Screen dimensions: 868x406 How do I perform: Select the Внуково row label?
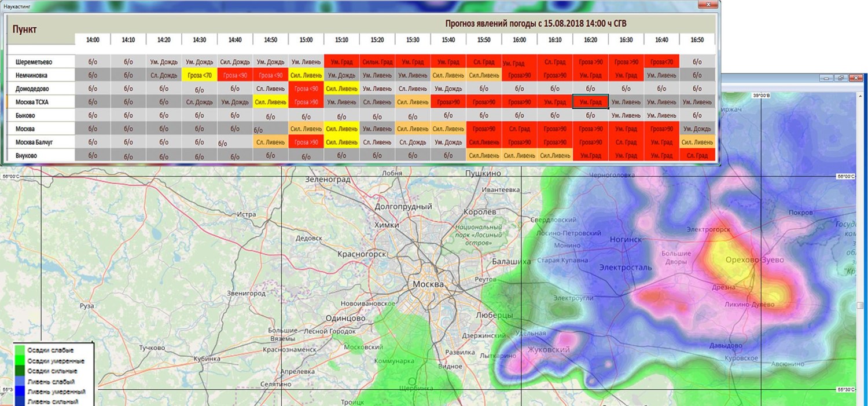pyautogui.click(x=26, y=156)
